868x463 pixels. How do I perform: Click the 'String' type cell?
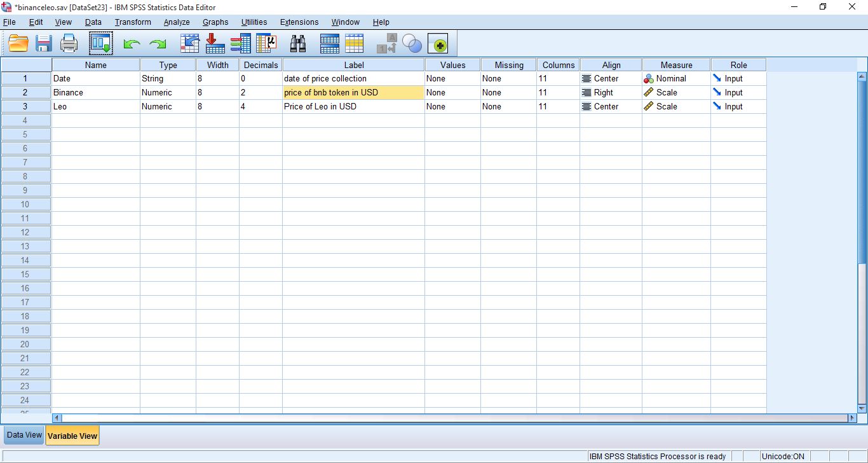pos(168,79)
